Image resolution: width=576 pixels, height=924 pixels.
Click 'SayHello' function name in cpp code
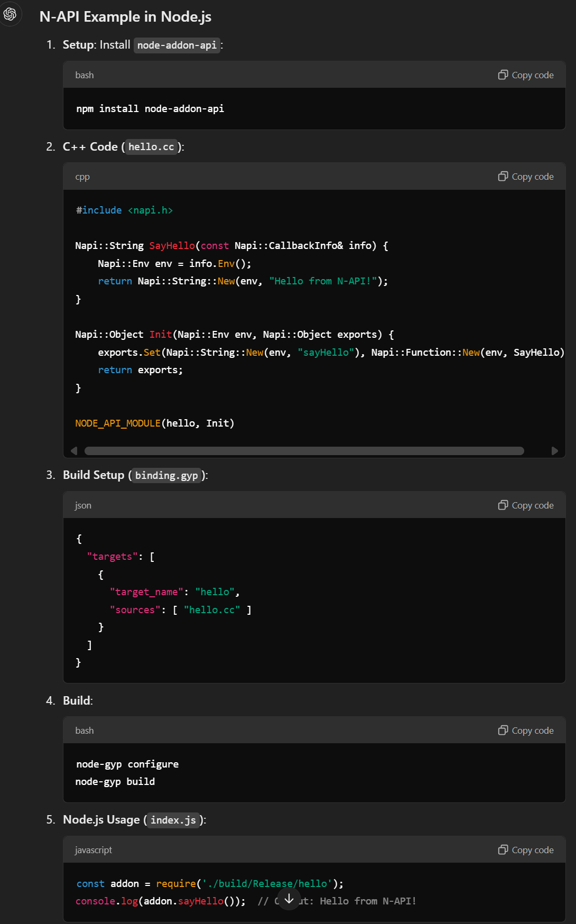pyautogui.click(x=172, y=246)
